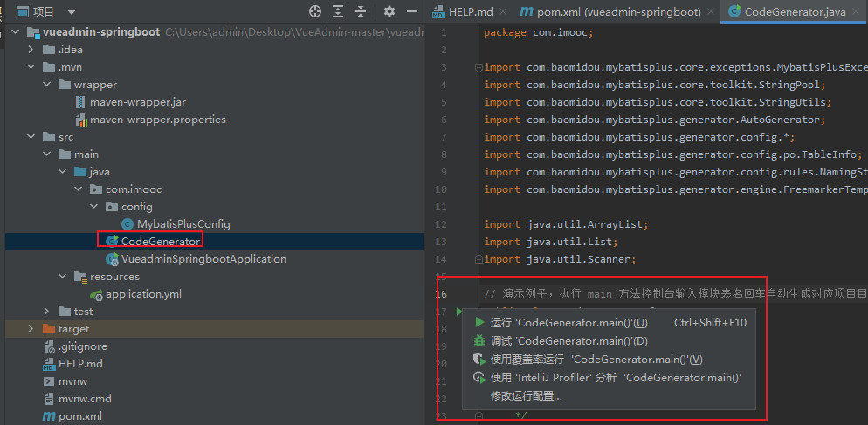The image size is (868, 425).
Task: Collapse the src folder
Action: [31, 137]
